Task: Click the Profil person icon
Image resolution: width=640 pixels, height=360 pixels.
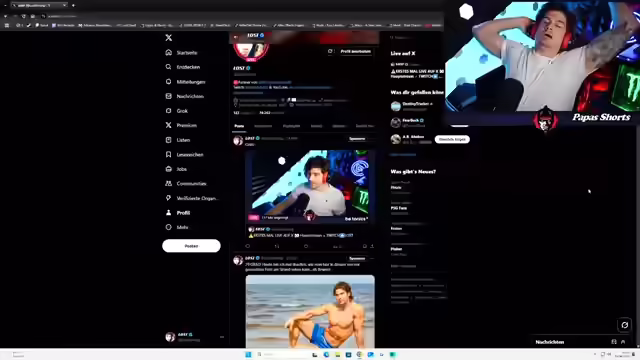Action: click(x=169, y=213)
